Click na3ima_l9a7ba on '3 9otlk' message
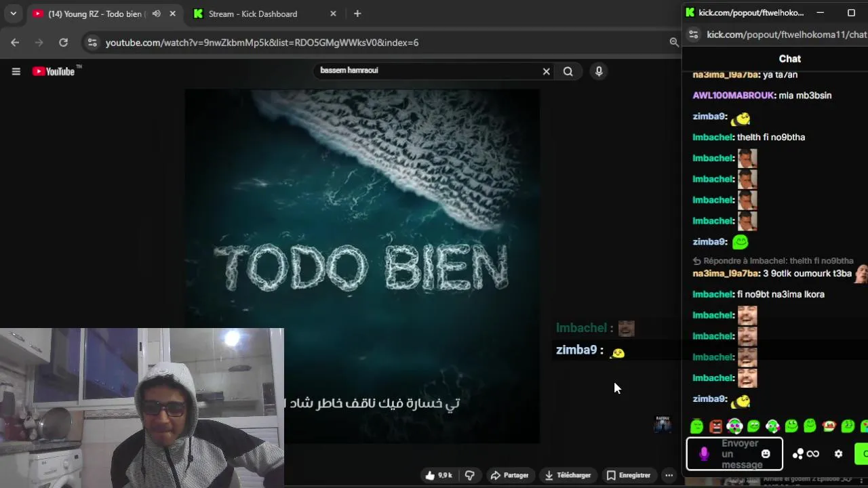The height and width of the screenshot is (488, 868). 726,274
